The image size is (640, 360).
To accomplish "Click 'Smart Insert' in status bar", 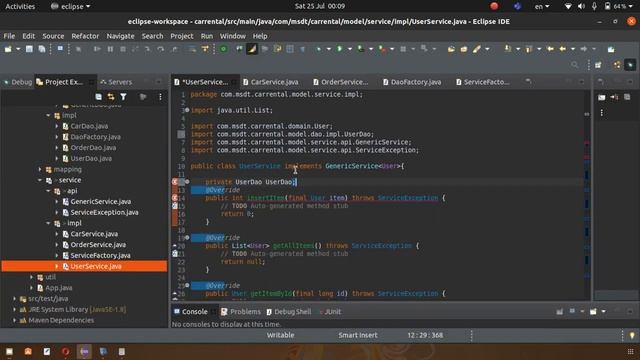I will (358, 335).
